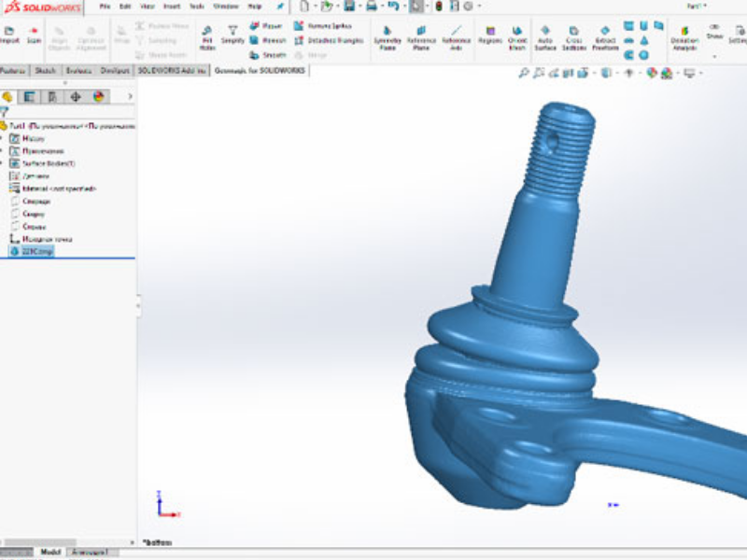747x560 pixels.
Task: Start a Scan from the ribbon
Action: tap(34, 35)
